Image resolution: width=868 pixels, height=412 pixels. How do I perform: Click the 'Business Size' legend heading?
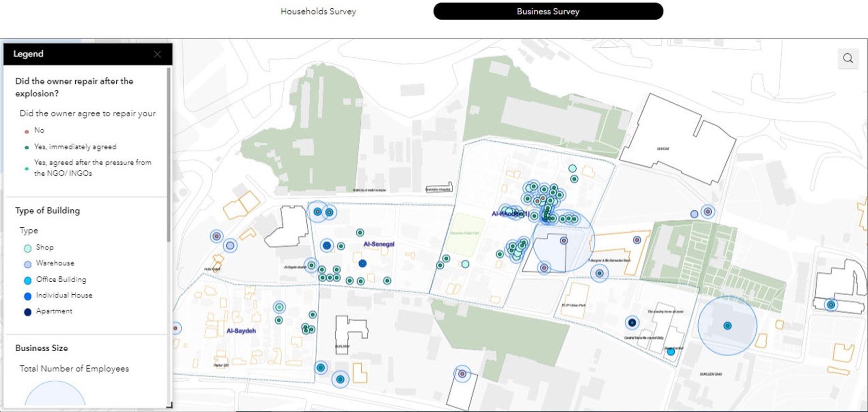(x=41, y=348)
